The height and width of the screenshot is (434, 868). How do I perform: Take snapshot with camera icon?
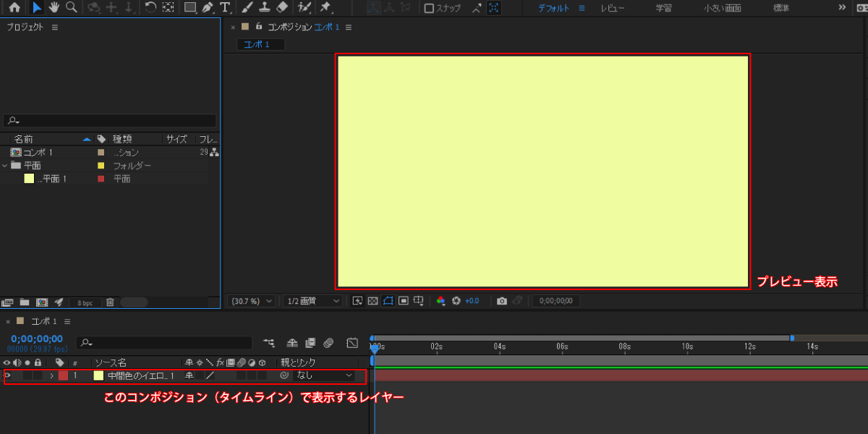501,301
